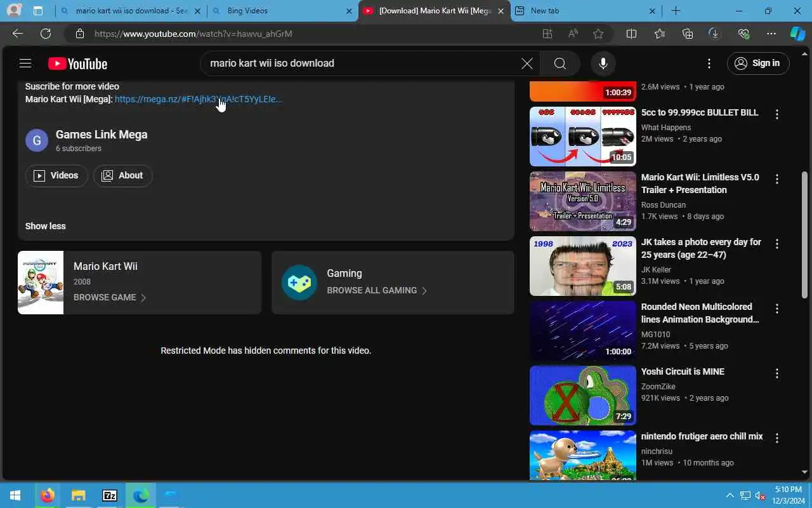Open options for Yoshi Circuit video
The image size is (812, 508).
776,373
